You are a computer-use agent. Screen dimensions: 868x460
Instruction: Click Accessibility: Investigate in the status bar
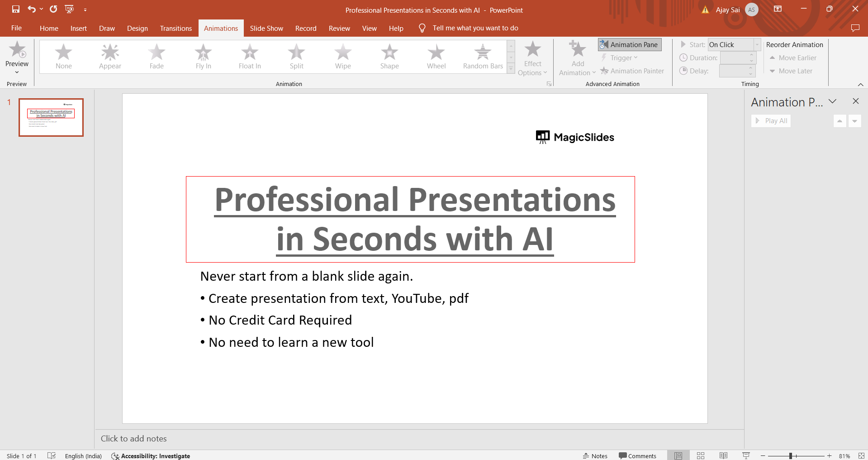coord(151,456)
